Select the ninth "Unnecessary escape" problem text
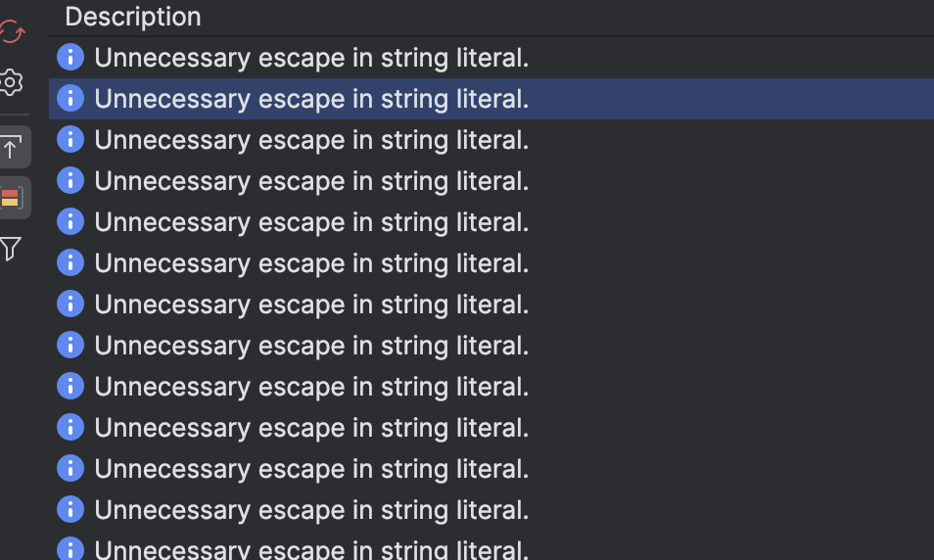The width and height of the screenshot is (934, 560). pyautogui.click(x=311, y=387)
